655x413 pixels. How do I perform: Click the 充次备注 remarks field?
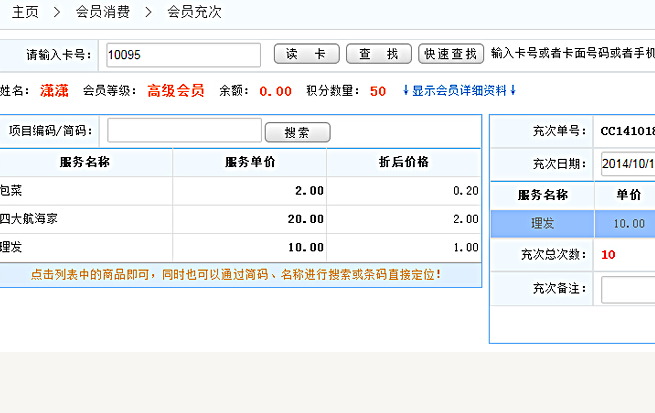pos(627,289)
